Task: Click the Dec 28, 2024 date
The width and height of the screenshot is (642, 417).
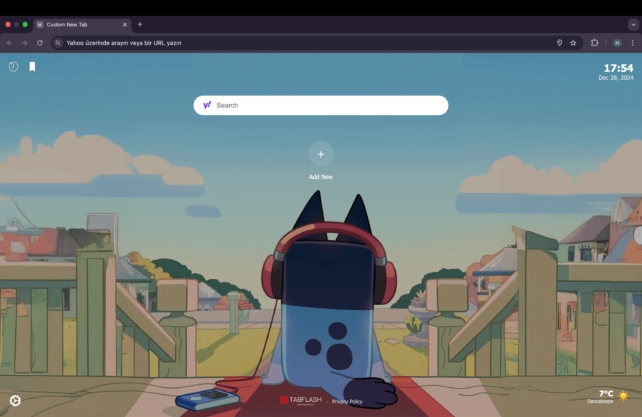Action: (616, 78)
